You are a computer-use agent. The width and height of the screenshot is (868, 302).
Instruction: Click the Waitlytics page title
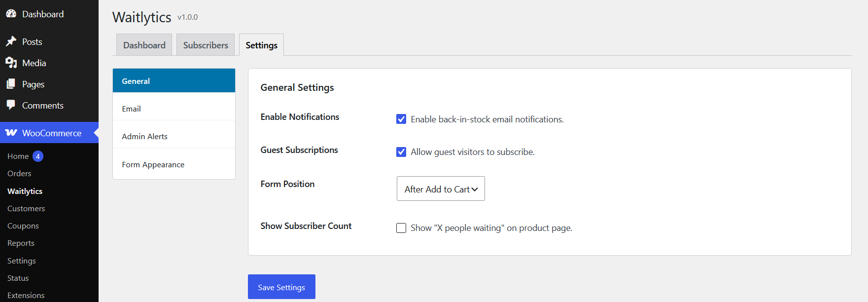(142, 17)
